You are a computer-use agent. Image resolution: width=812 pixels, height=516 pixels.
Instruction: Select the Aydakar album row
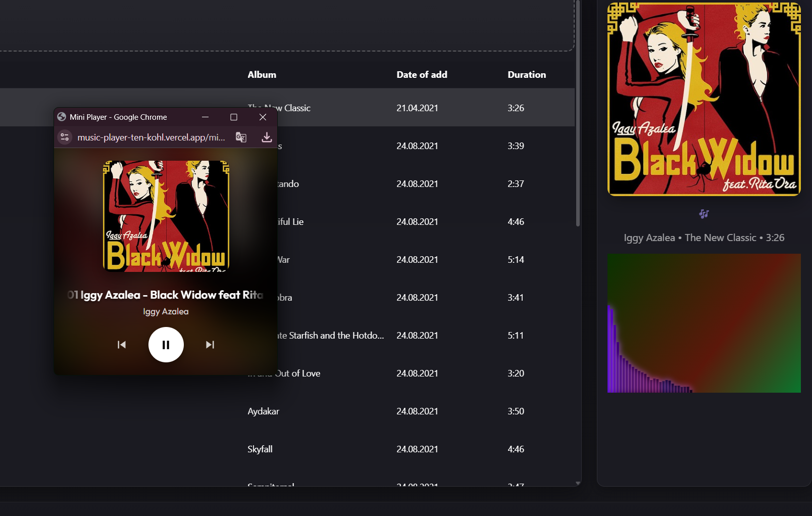click(x=287, y=411)
